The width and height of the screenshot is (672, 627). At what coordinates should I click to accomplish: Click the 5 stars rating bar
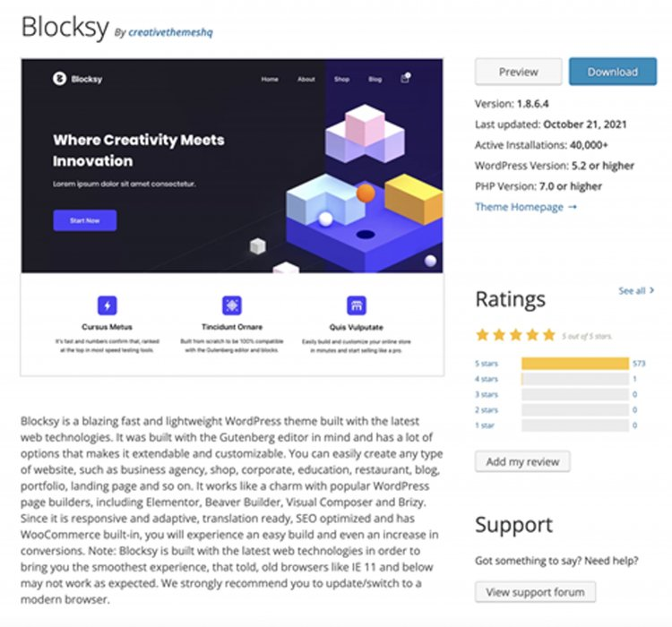[x=575, y=364]
